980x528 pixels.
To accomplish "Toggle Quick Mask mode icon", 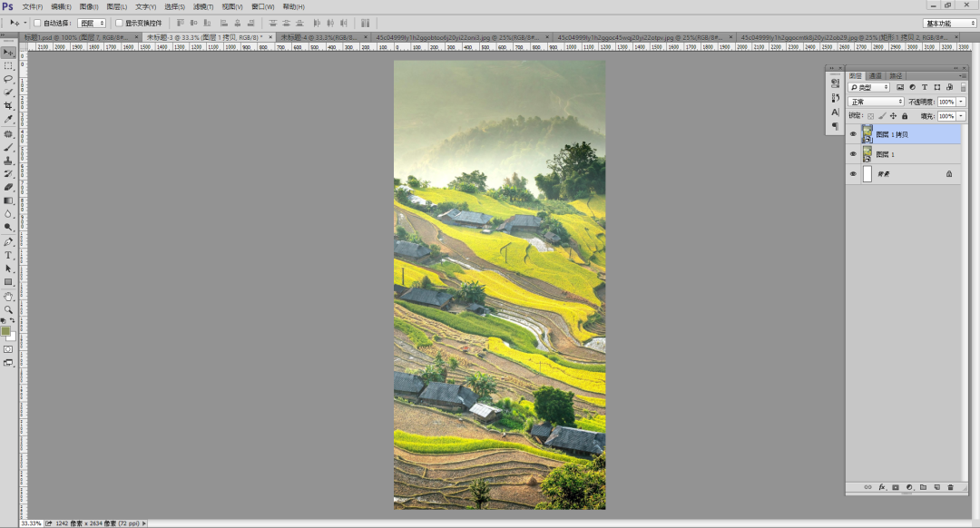I will (8, 349).
